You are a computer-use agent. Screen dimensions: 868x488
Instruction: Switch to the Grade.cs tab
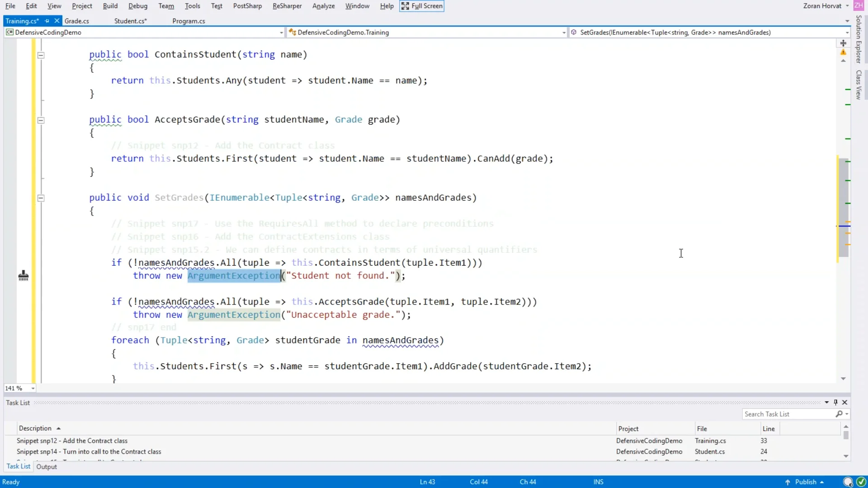pyautogui.click(x=77, y=21)
